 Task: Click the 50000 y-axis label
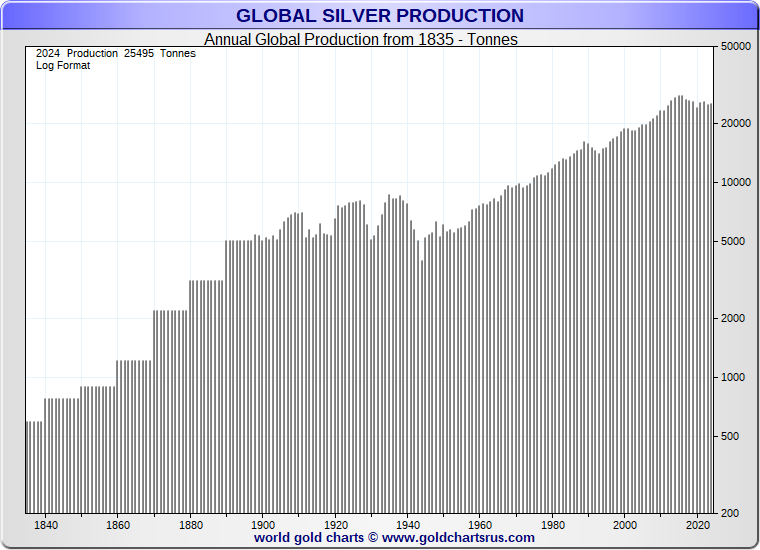[x=736, y=47]
